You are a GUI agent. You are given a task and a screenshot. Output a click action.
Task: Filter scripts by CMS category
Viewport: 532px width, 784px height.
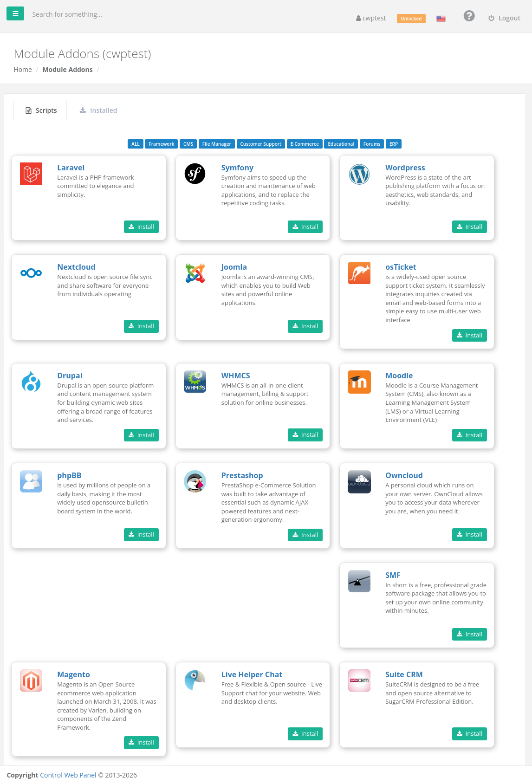pyautogui.click(x=188, y=144)
